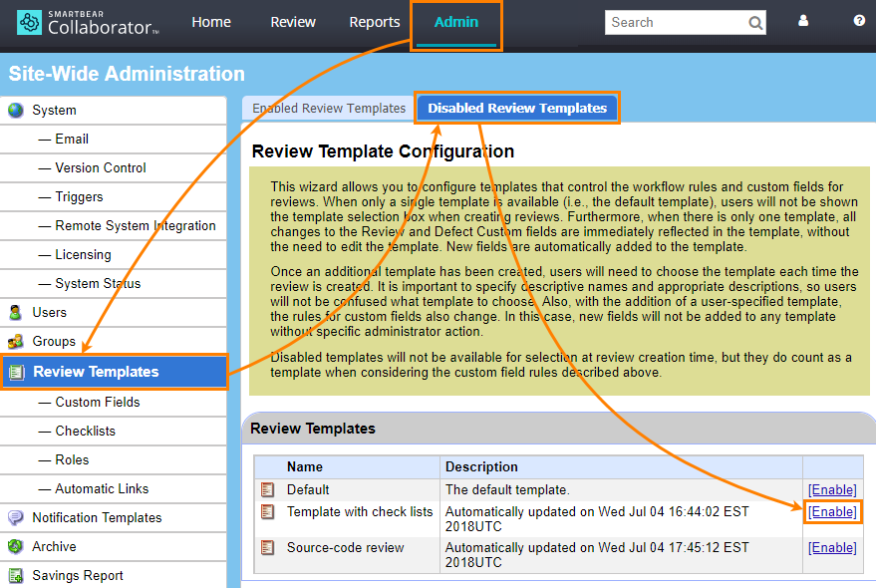Viewport: 876px width, 588px height.
Task: Enable the Default template
Action: point(831,489)
